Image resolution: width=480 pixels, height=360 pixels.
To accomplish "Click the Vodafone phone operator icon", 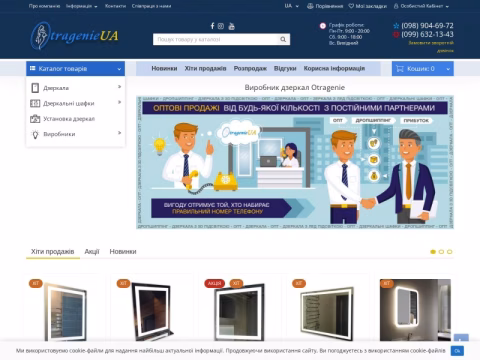I will [x=396, y=34].
